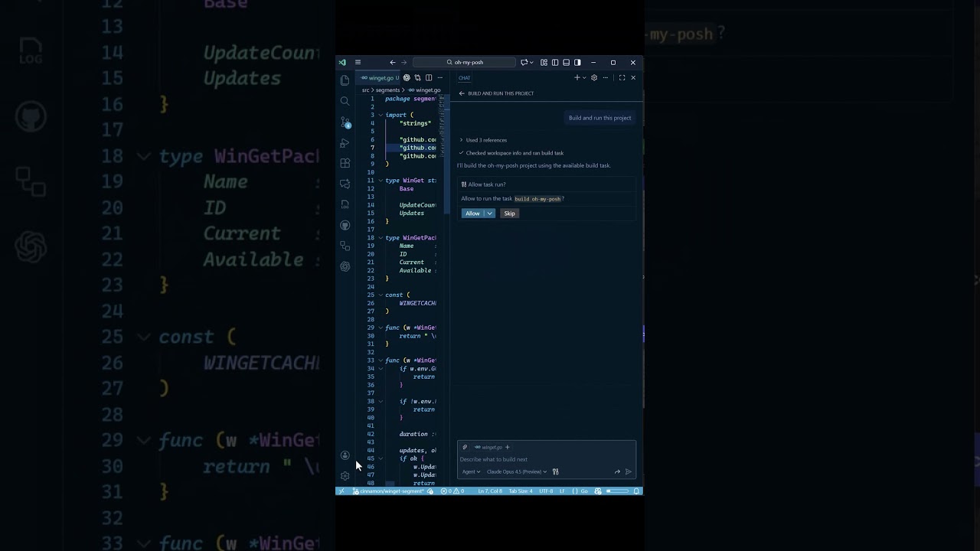Screen dimensions: 980x551
Task: Click UTF-8 encoding status item
Action: pos(546,491)
